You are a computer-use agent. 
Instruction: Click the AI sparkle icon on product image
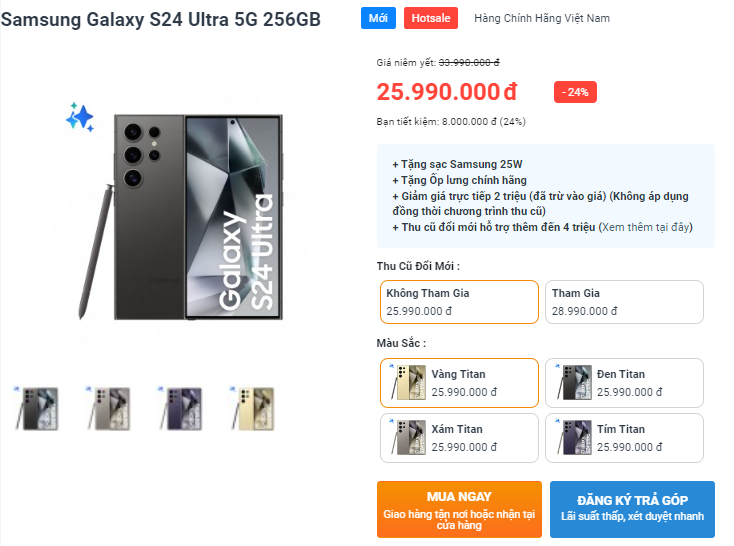point(80,117)
